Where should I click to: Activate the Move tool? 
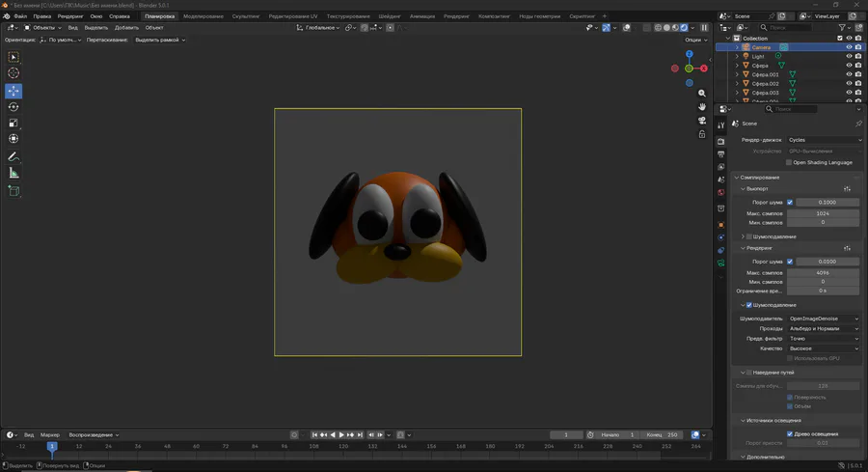click(x=14, y=91)
